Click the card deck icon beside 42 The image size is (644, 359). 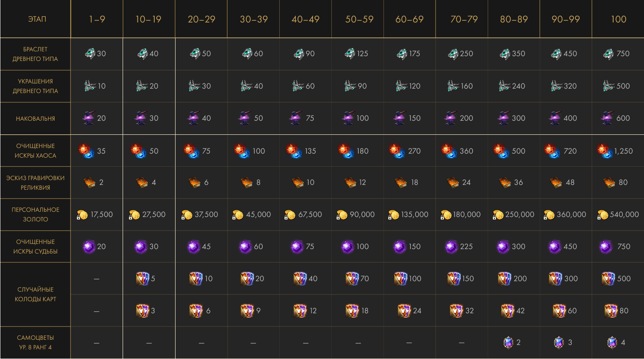coord(507,310)
